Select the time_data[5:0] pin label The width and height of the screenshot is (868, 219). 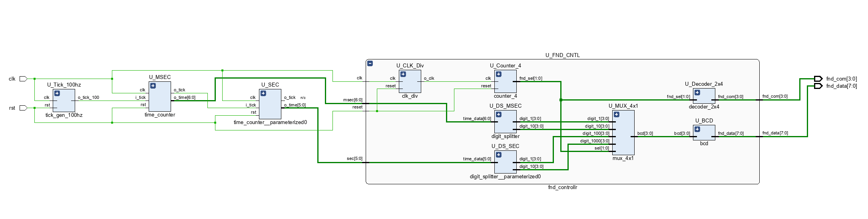(x=477, y=159)
